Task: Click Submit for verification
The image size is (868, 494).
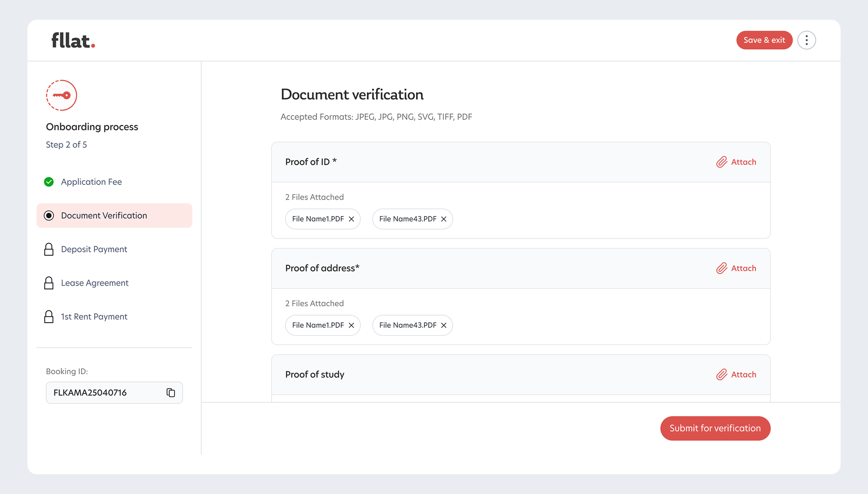Action: [x=715, y=428]
